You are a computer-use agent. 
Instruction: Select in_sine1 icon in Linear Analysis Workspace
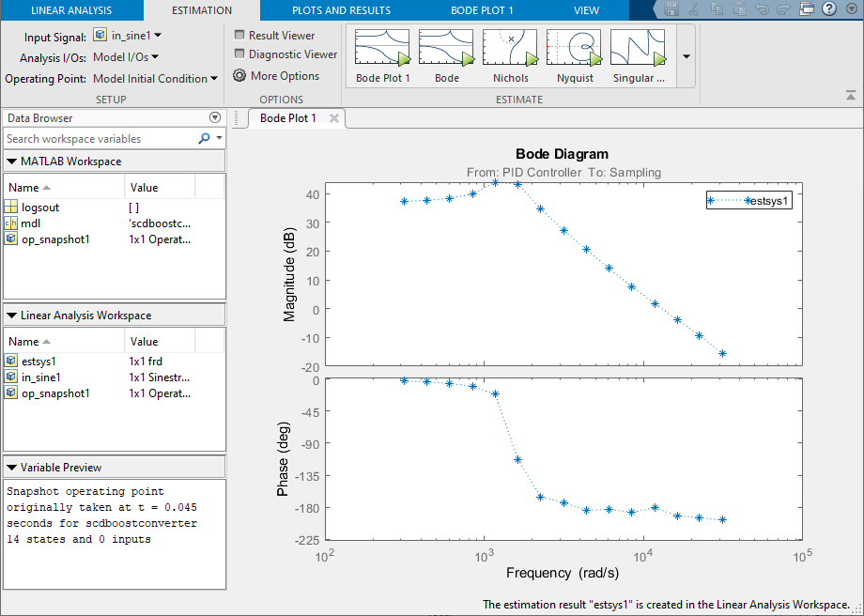10,377
